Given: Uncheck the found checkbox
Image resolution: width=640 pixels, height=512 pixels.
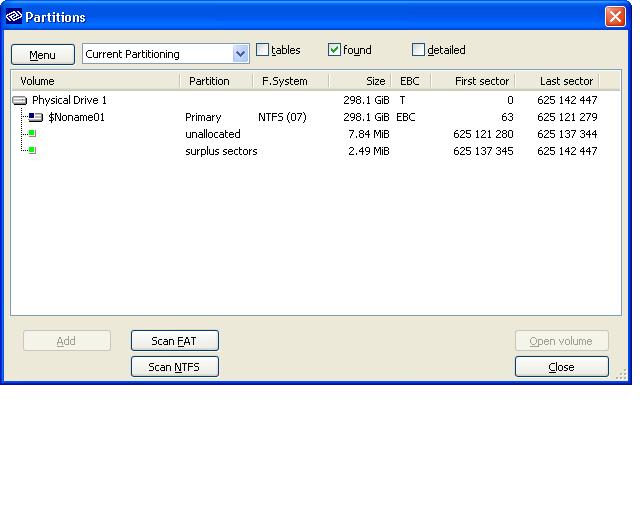Looking at the screenshot, I should 334,50.
